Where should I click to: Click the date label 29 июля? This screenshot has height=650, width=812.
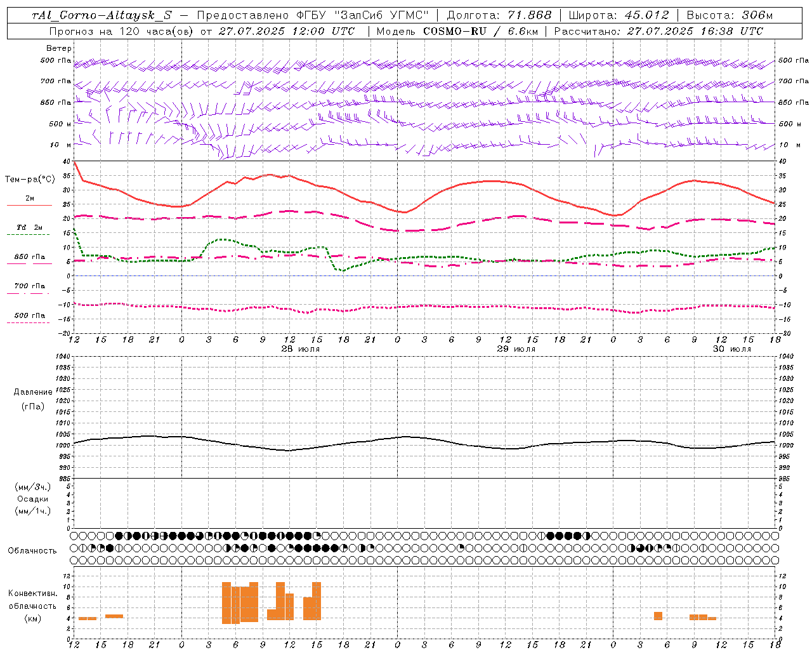(x=516, y=349)
